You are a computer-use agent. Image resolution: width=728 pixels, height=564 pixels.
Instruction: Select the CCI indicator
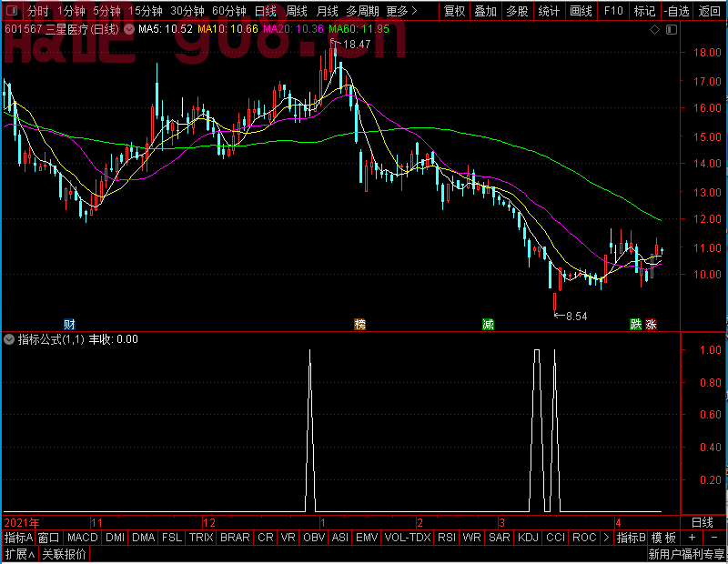click(556, 538)
